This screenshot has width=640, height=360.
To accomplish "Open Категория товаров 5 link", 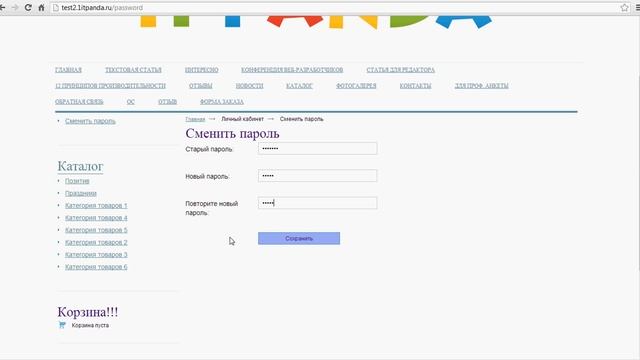I will tap(96, 230).
